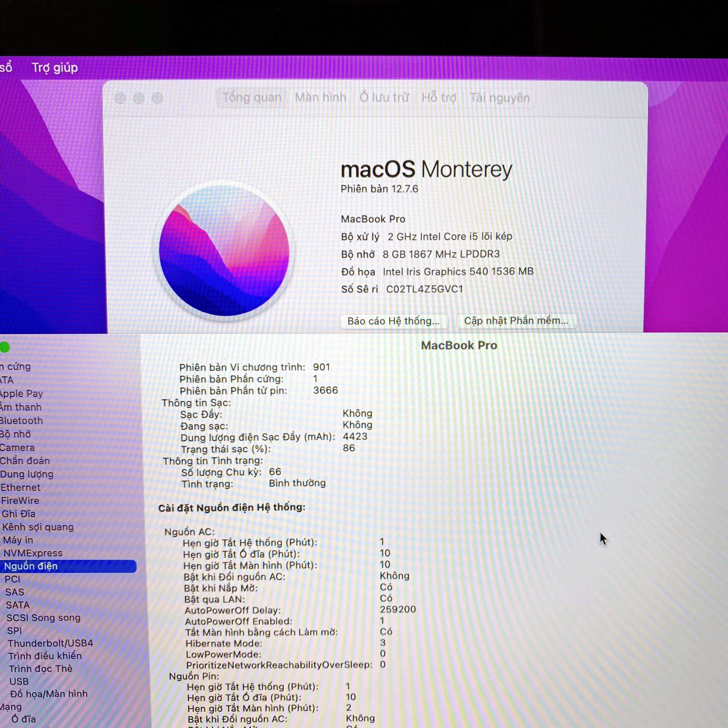The image size is (728, 728).
Task: Select Ổ đĩa under Mạng in the sidebar
Action: (x=24, y=719)
